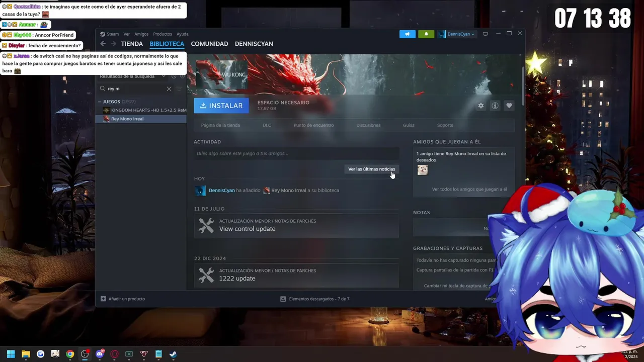Select the BIBLIOTECA tab
This screenshot has width=644, height=362.
(x=167, y=44)
